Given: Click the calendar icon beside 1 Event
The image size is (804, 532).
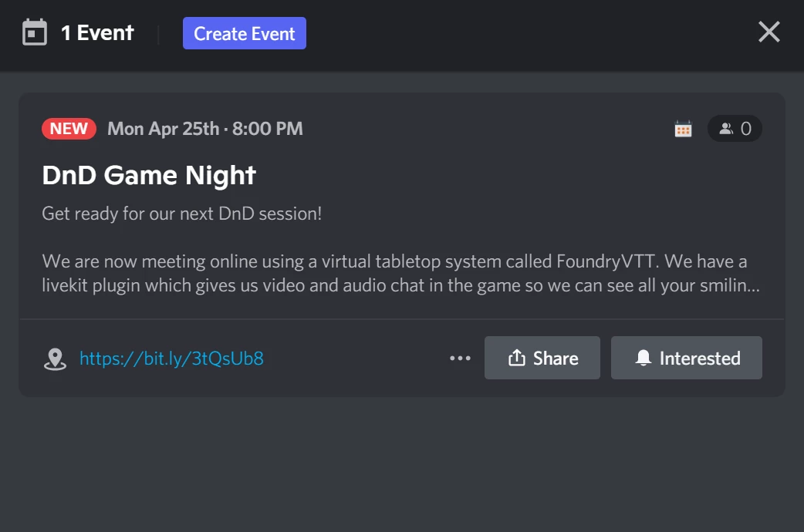Looking at the screenshot, I should [32, 32].
